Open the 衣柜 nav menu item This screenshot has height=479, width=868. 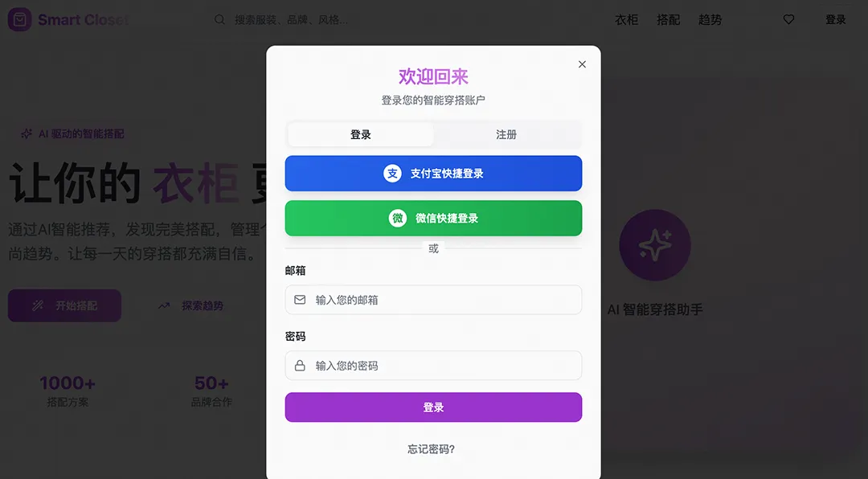(627, 20)
